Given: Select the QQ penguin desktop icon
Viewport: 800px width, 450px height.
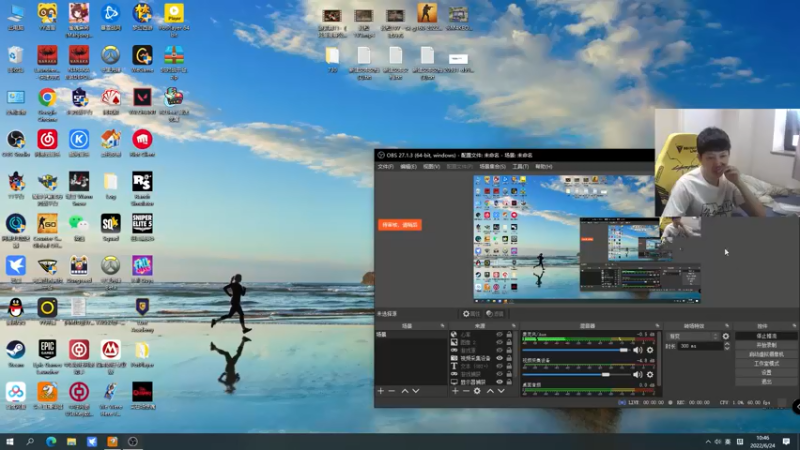Looking at the screenshot, I should point(16,311).
